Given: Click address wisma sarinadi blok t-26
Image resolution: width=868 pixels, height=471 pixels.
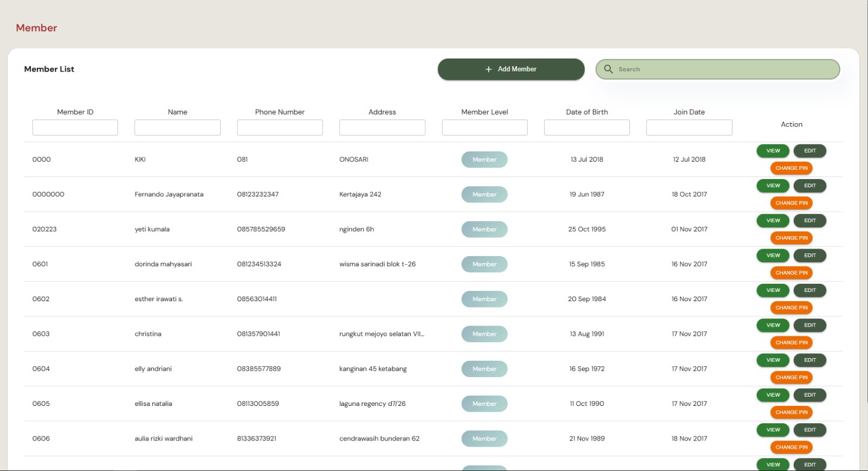Looking at the screenshot, I should 378,264.
